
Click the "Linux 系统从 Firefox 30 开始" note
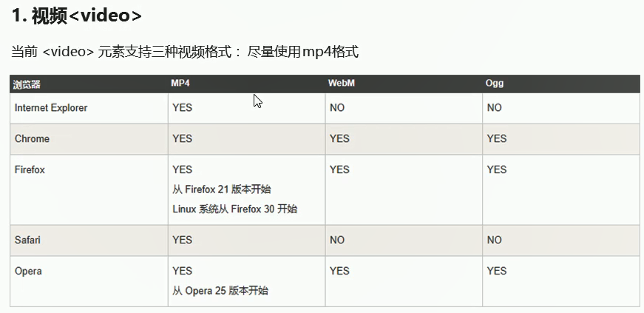[x=234, y=209]
